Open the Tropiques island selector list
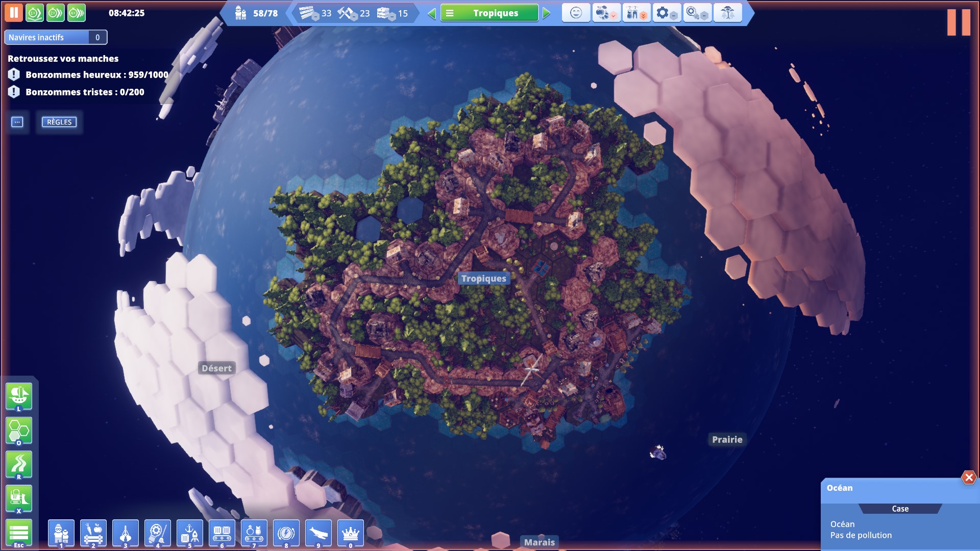 [x=489, y=13]
